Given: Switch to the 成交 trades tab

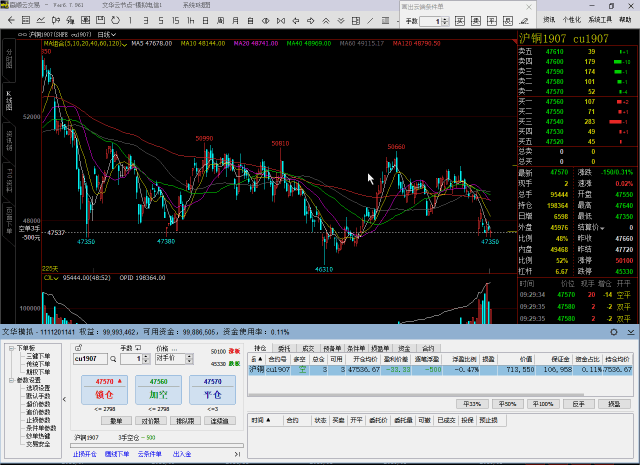Looking at the screenshot, I should click(x=308, y=349).
